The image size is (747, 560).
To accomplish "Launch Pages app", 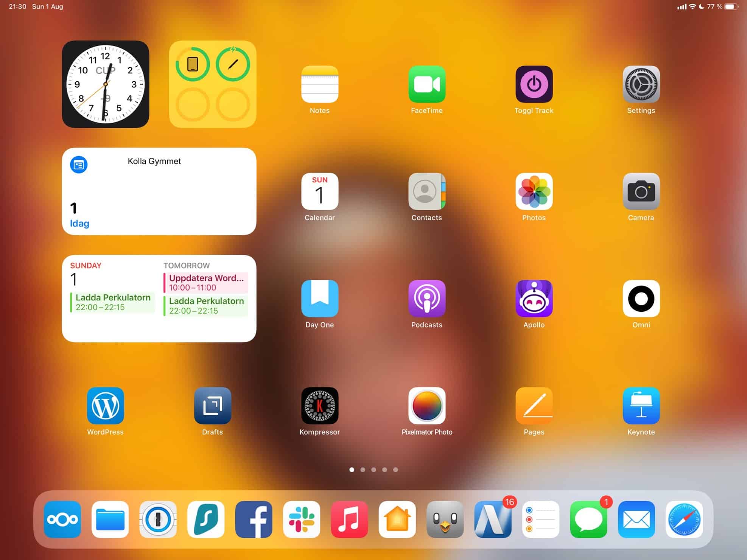I will pyautogui.click(x=534, y=406).
